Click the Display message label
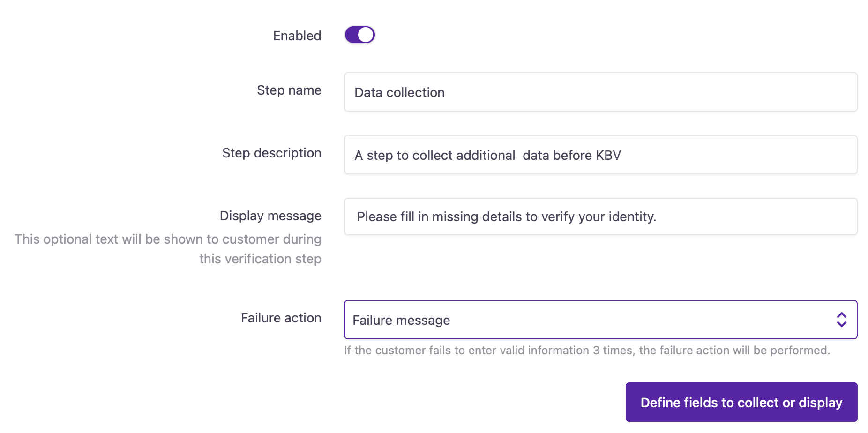 click(270, 216)
